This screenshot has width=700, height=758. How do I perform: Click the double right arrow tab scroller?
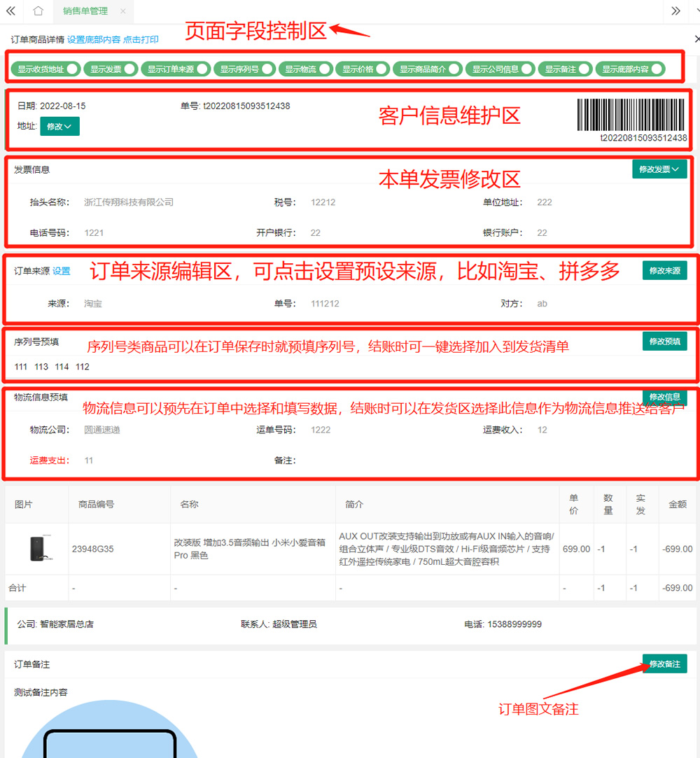coord(675,10)
